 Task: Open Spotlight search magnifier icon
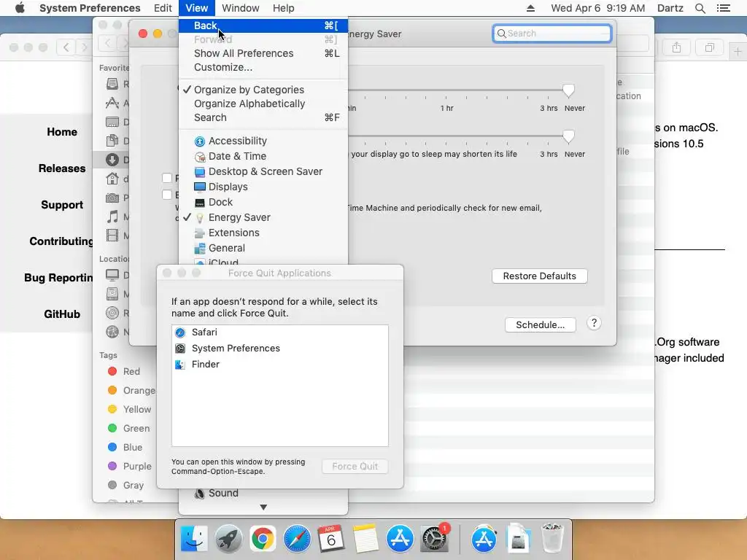click(x=700, y=8)
